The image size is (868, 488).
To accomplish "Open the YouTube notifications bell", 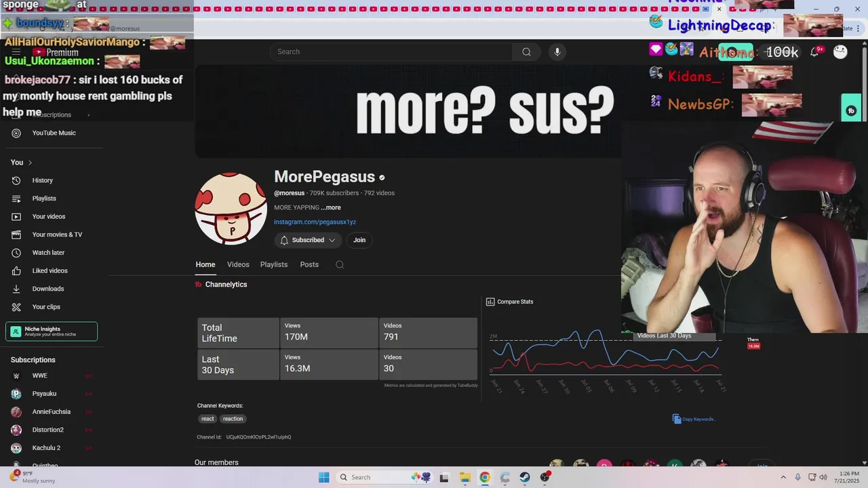I will [x=814, y=52].
